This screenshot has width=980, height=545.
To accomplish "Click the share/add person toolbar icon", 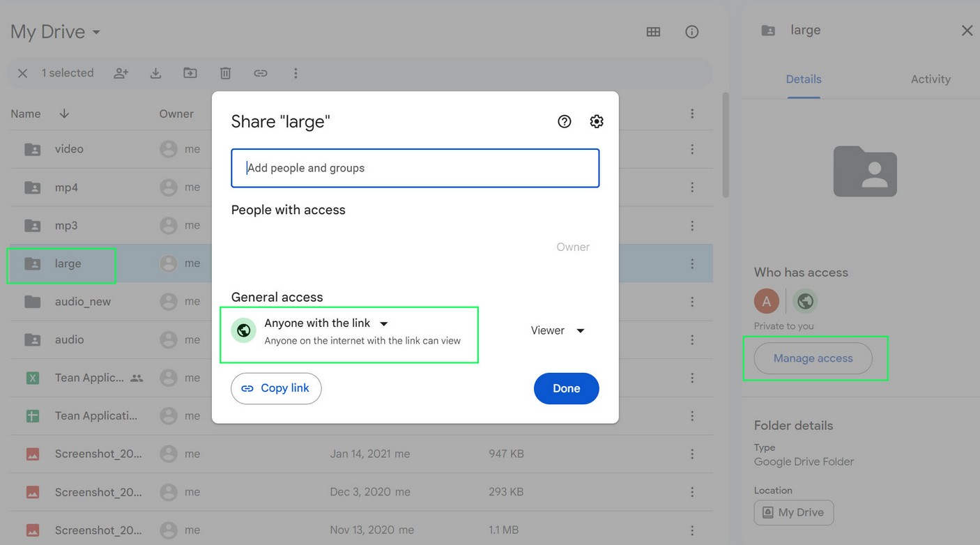I will tap(121, 73).
